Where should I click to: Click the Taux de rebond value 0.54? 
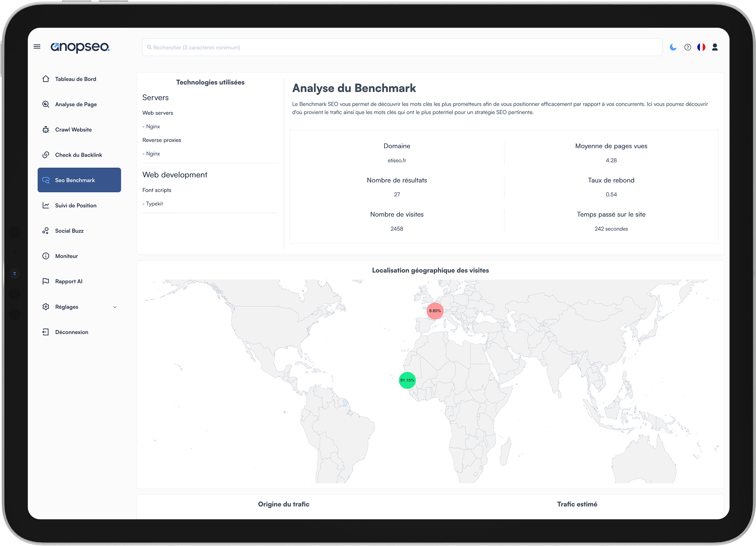(611, 194)
